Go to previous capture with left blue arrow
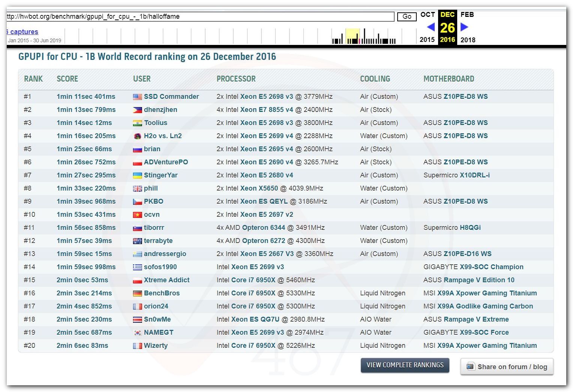This screenshot has width=573, height=392. click(431, 27)
